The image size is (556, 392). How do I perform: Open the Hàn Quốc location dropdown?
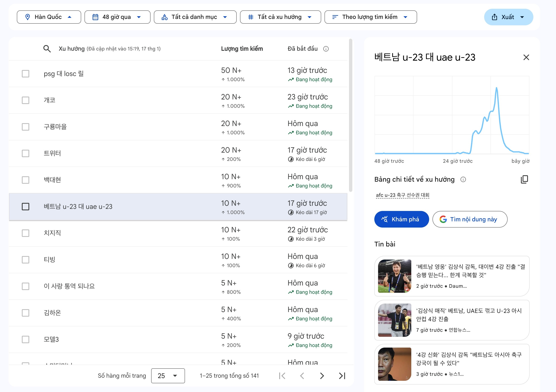[49, 17]
